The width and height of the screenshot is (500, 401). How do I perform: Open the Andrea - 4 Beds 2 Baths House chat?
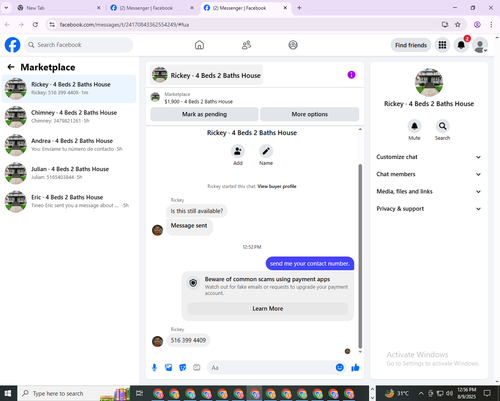(x=69, y=145)
